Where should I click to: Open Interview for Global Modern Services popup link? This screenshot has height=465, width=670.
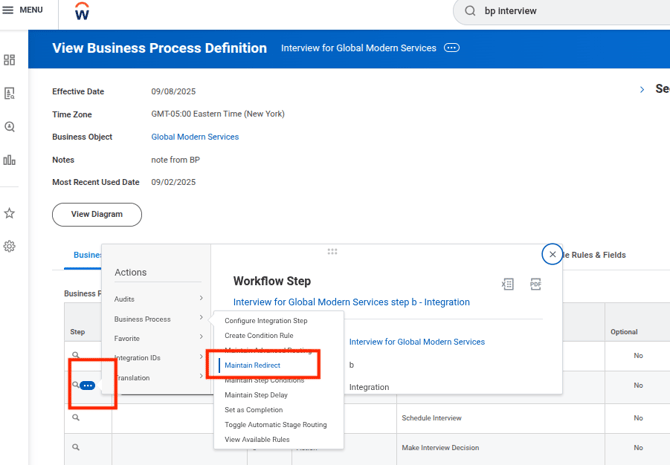coord(417,342)
